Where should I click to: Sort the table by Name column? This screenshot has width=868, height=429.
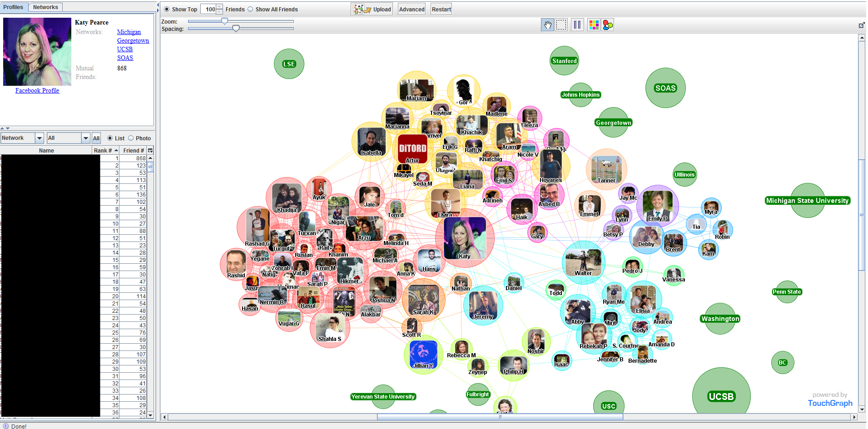[46, 150]
